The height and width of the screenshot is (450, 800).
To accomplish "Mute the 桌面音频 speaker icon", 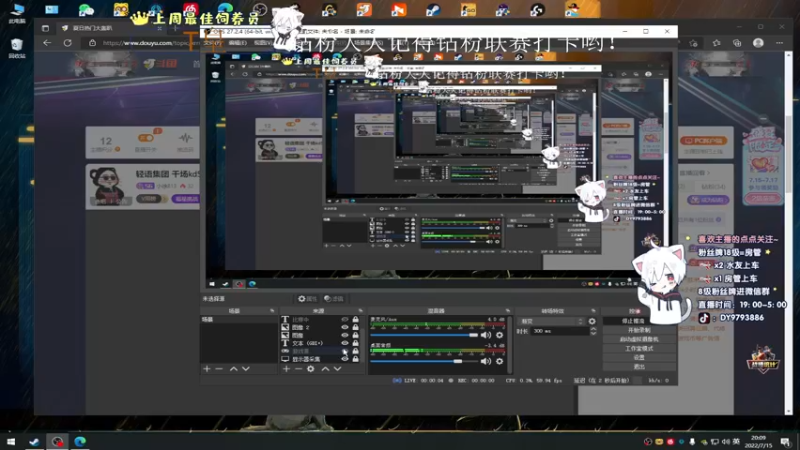I will pos(486,361).
